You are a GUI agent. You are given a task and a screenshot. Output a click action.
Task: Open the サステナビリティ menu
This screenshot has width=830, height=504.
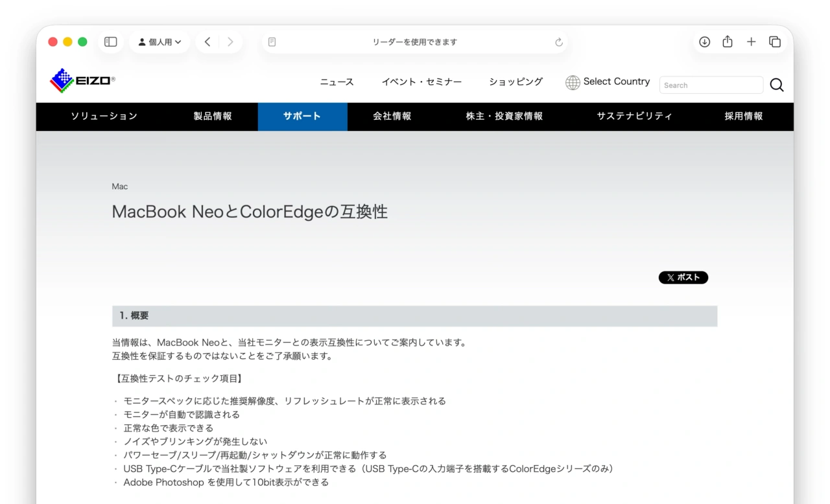pyautogui.click(x=635, y=117)
